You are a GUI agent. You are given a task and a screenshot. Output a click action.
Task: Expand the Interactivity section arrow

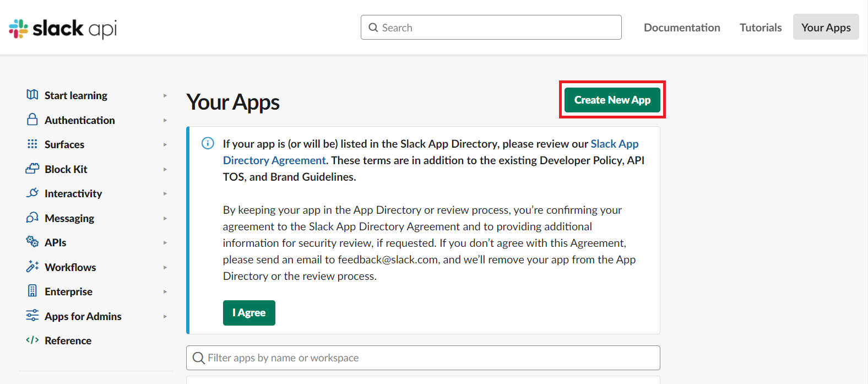click(x=165, y=193)
